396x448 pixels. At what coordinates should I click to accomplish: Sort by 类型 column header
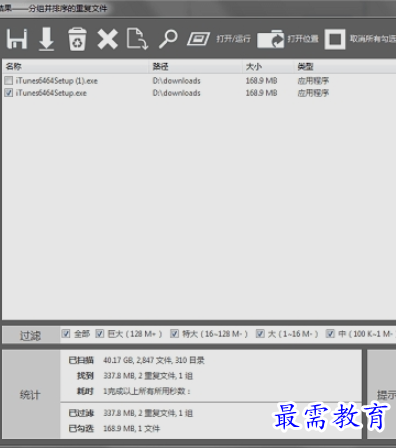click(x=345, y=67)
